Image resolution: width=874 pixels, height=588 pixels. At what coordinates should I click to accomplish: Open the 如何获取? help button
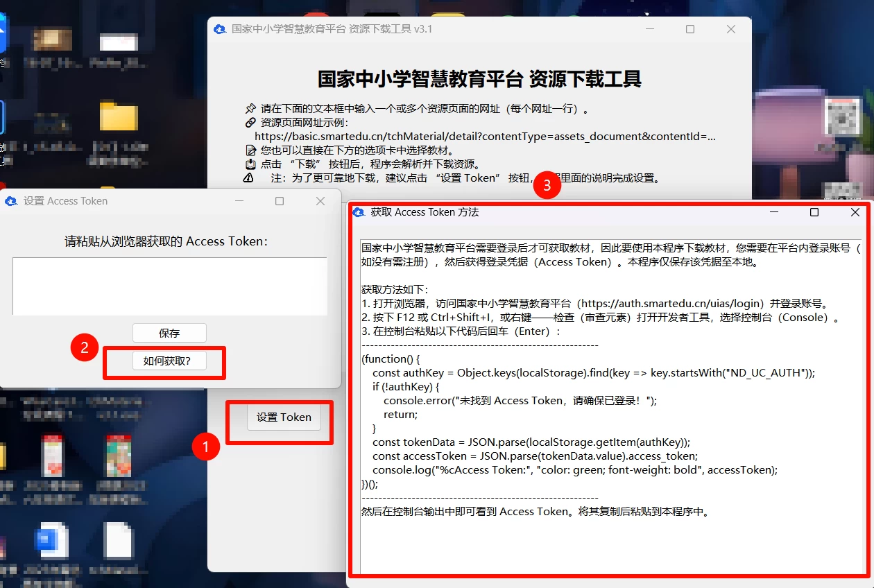point(169,361)
